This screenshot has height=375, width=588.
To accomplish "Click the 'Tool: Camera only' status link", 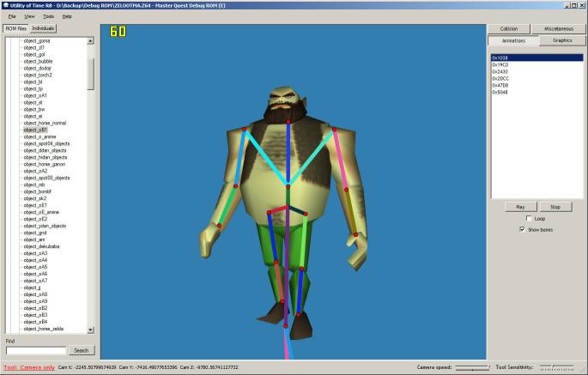I will coord(29,367).
